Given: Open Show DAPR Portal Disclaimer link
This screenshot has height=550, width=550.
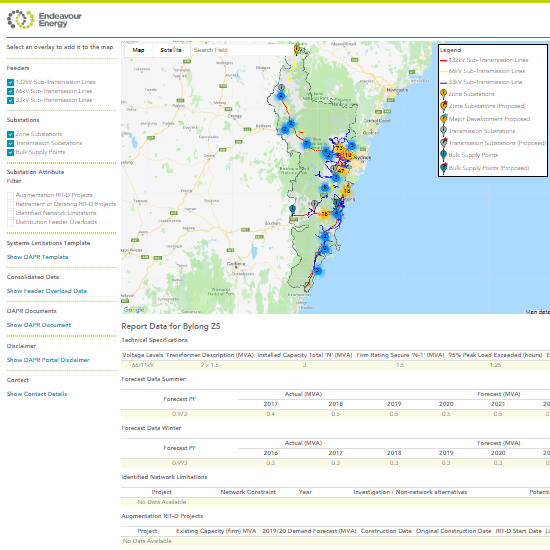Looking at the screenshot, I should (x=48, y=360).
